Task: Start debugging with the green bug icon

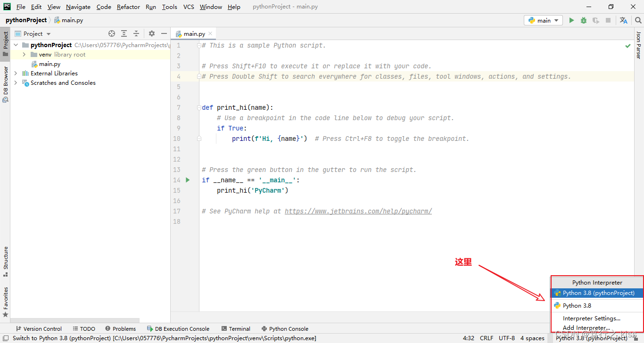Action: point(584,20)
